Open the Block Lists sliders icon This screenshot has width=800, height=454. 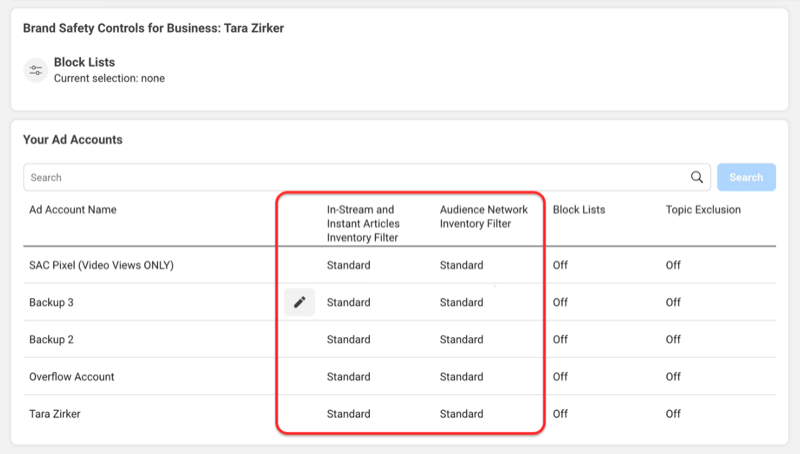click(36, 70)
